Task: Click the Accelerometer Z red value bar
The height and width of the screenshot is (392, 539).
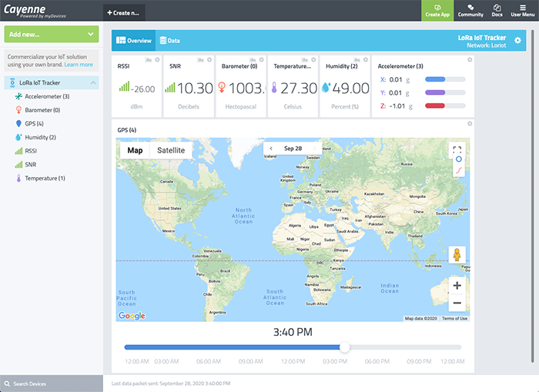Action: [445, 106]
